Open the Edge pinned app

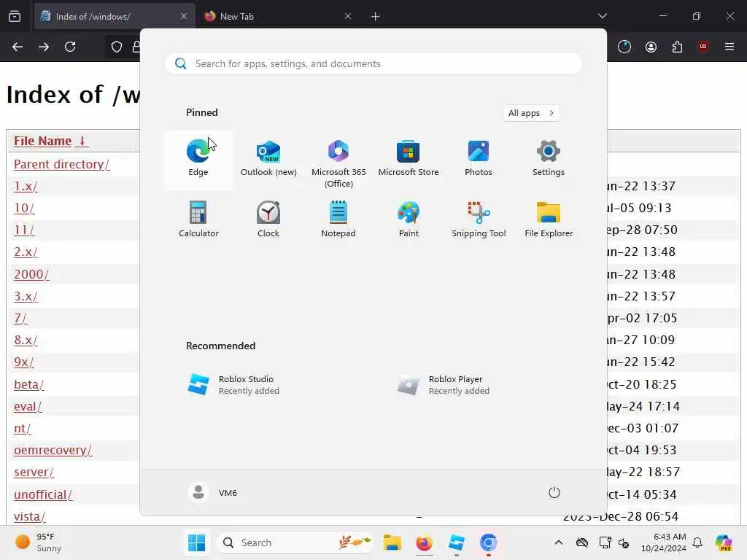198,160
